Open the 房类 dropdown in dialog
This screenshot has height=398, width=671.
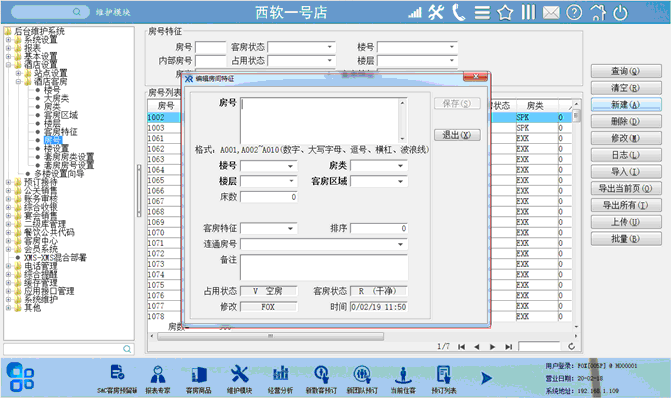[379, 166]
